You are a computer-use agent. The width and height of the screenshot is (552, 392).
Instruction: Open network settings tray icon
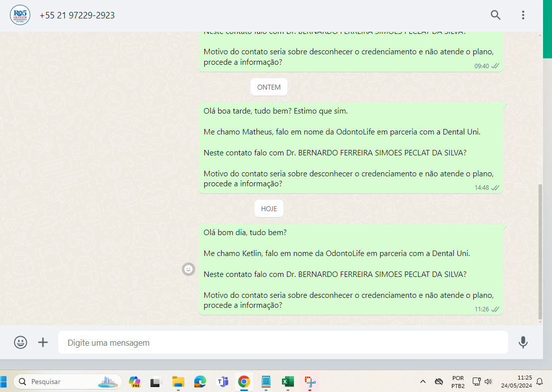point(477,382)
